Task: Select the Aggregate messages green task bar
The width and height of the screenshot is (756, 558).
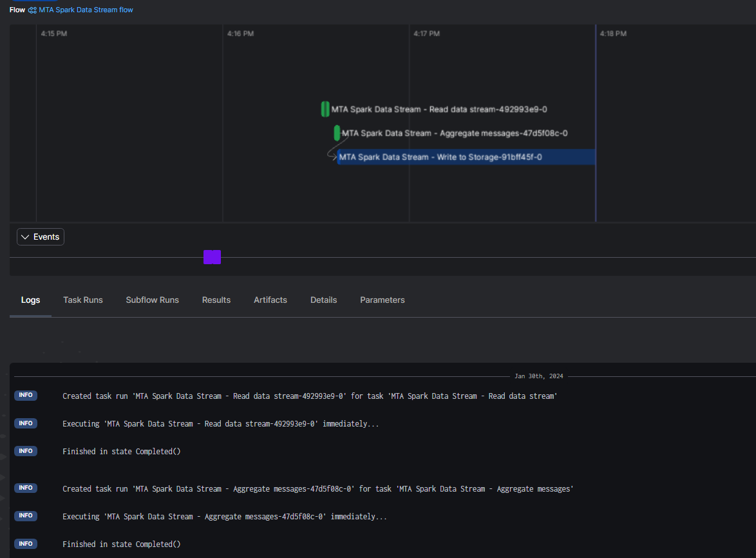Action: pyautogui.click(x=337, y=133)
